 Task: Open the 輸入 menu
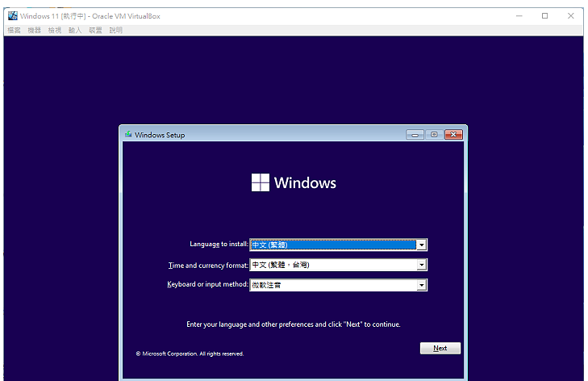[75, 30]
